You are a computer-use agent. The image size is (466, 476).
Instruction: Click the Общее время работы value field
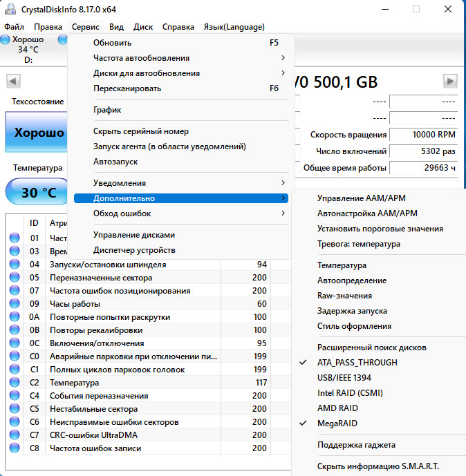pyautogui.click(x=423, y=168)
